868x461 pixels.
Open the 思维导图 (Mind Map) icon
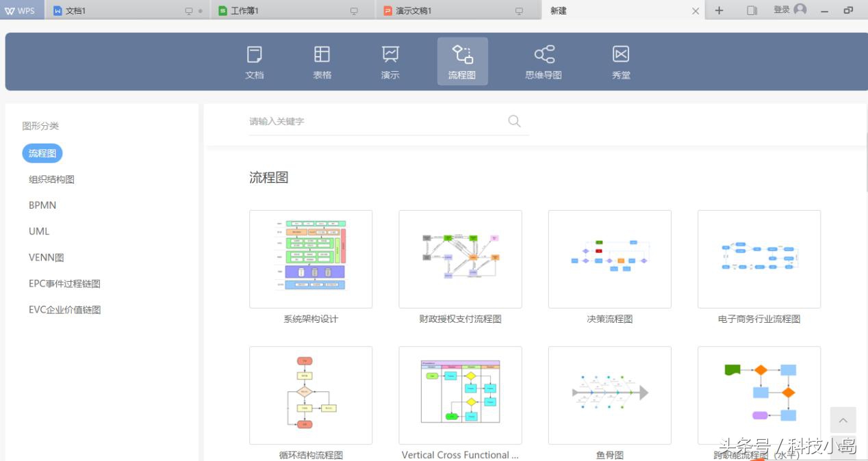(x=543, y=61)
